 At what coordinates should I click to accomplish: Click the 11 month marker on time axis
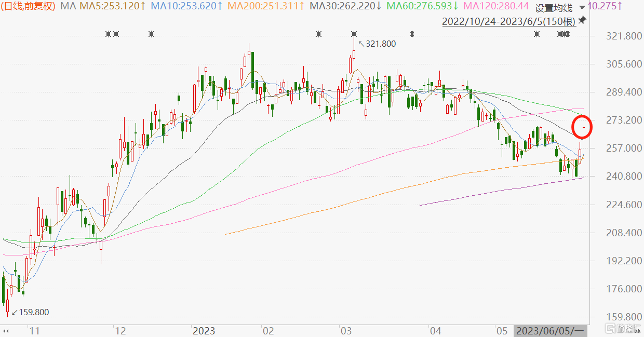click(35, 331)
